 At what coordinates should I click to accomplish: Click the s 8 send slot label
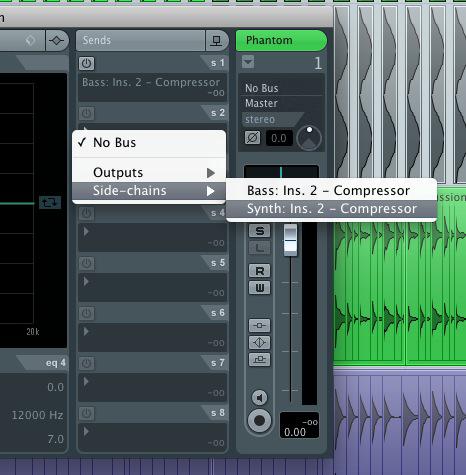218,413
